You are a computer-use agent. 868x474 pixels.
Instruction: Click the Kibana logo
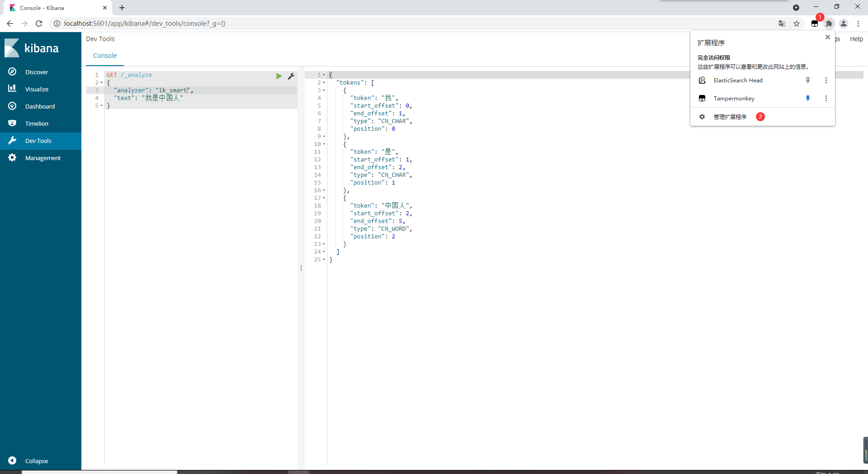click(x=32, y=48)
